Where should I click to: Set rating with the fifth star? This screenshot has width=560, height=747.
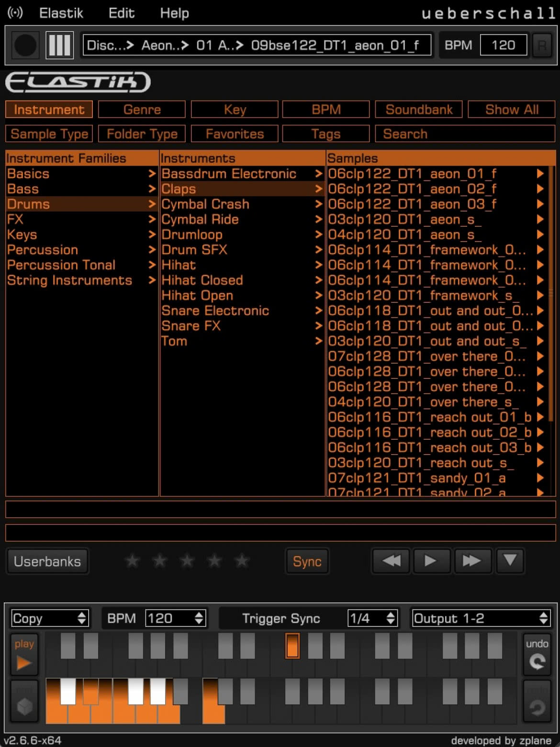tap(242, 560)
